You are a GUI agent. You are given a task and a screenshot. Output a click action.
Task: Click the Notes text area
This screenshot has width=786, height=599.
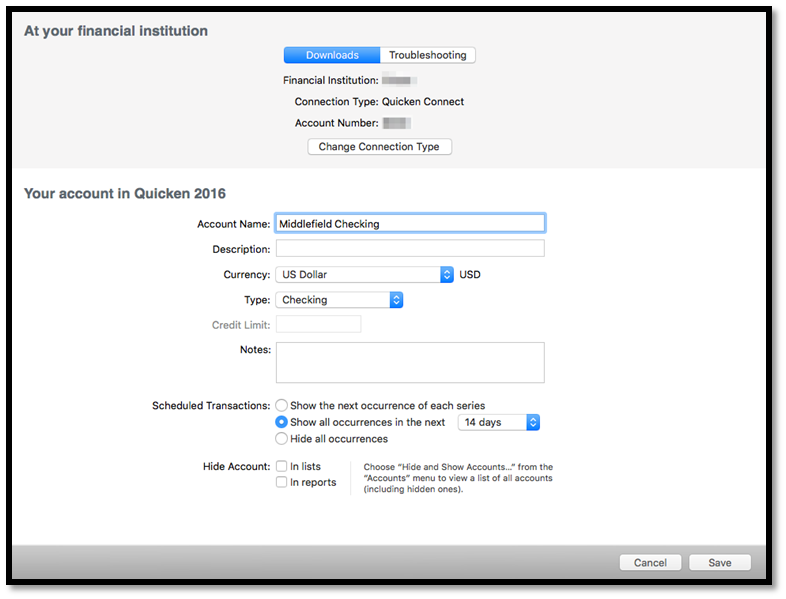[x=410, y=362]
